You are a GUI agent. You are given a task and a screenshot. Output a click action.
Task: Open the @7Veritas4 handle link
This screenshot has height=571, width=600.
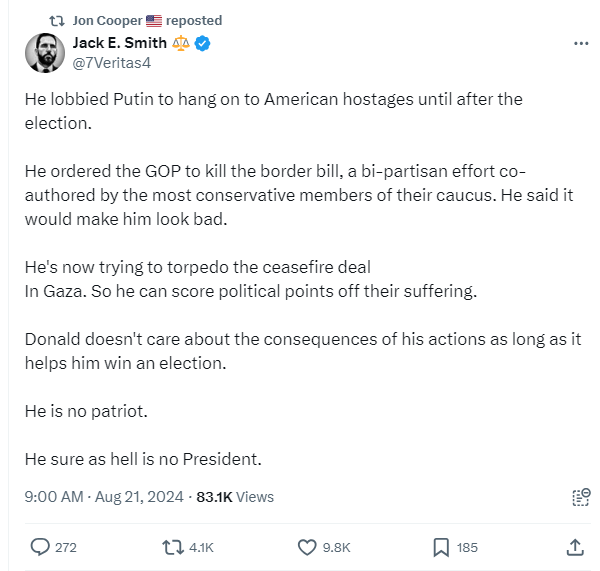click(x=112, y=63)
